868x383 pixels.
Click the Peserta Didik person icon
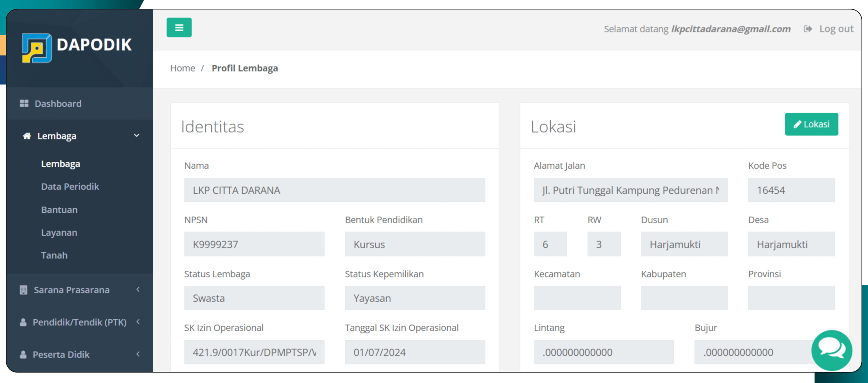(x=23, y=355)
